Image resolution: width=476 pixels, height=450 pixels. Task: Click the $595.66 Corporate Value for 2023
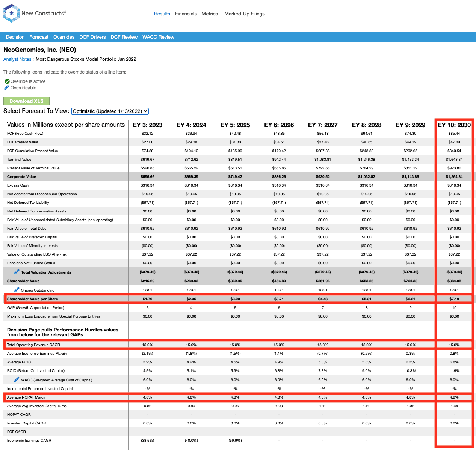pos(148,177)
